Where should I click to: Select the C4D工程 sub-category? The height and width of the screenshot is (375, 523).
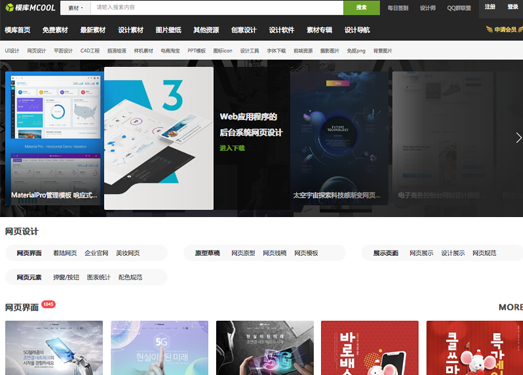coord(90,51)
